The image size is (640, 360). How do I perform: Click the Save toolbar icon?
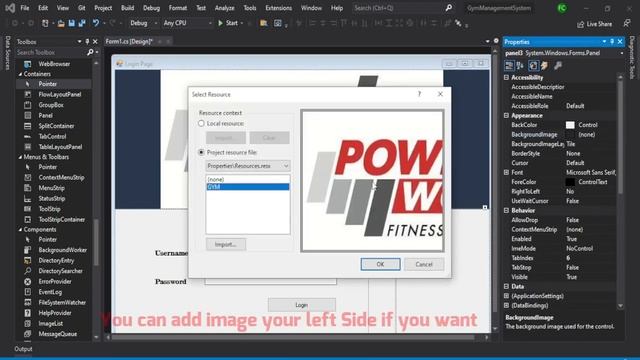71,23
